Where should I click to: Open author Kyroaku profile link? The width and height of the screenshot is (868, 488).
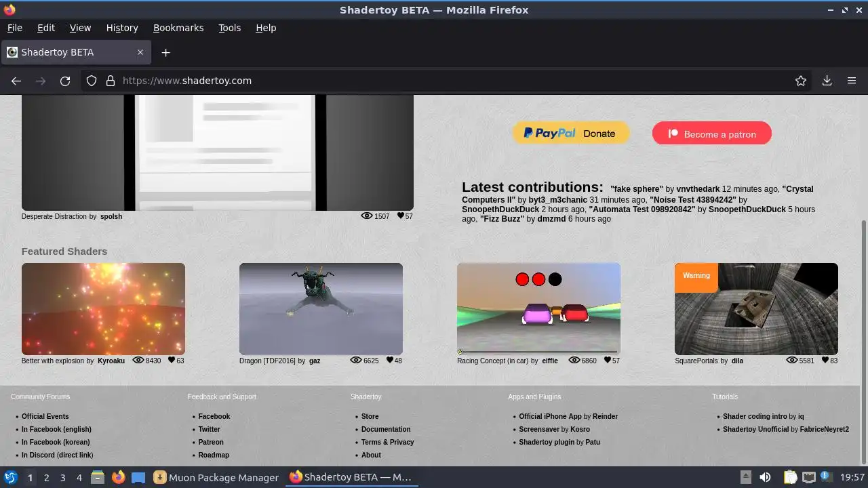tap(111, 361)
